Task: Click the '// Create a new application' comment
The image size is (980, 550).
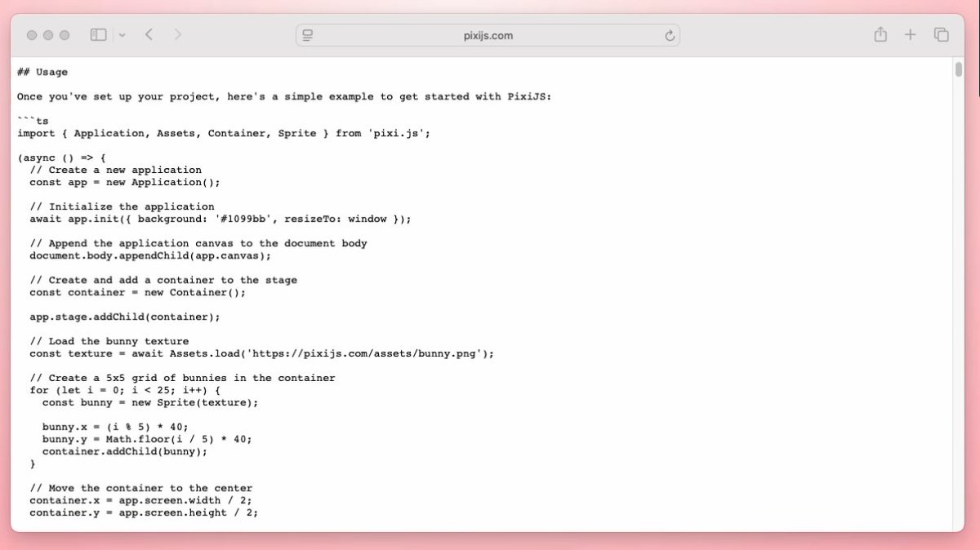Action: [115, 170]
